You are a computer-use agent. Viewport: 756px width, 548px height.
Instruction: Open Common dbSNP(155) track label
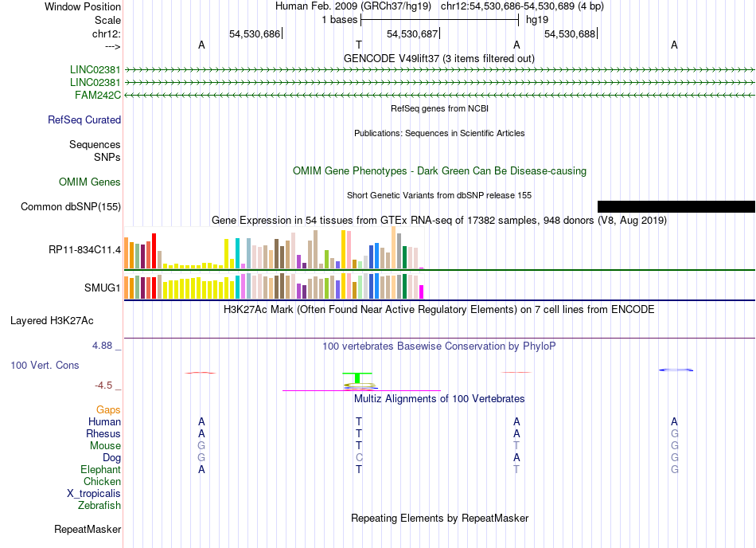tap(70, 206)
